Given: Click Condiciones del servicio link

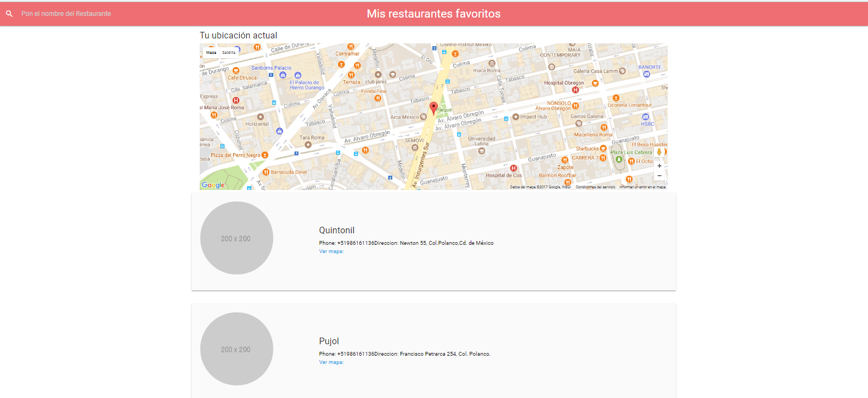Looking at the screenshot, I should click(x=595, y=187).
